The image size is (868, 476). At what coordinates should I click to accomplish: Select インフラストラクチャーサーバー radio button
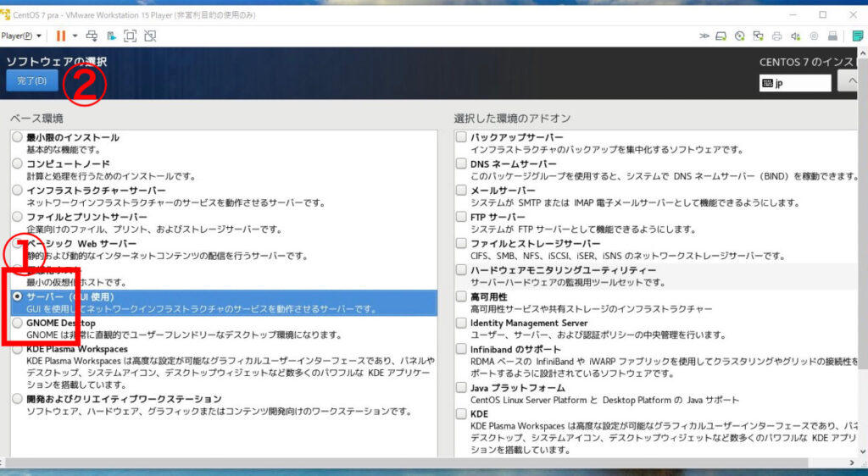point(17,191)
